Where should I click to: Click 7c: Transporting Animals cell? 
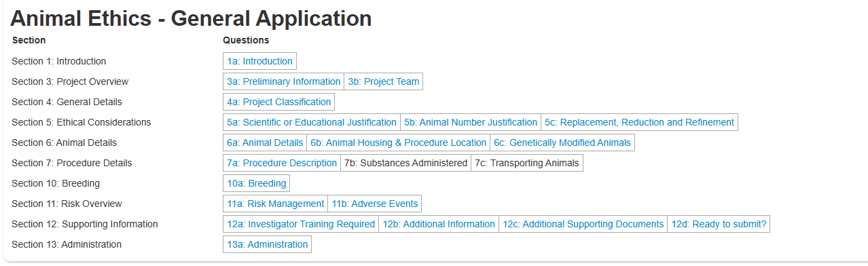click(527, 163)
